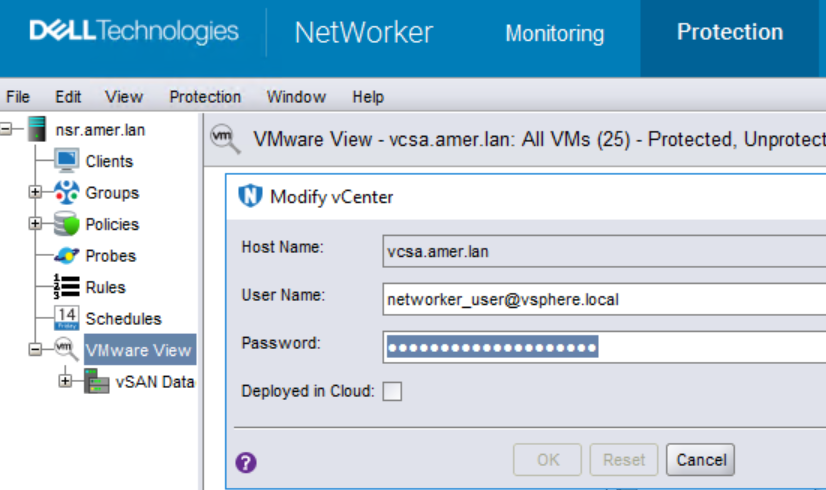The width and height of the screenshot is (826, 490).
Task: Open the Help menu
Action: [368, 97]
